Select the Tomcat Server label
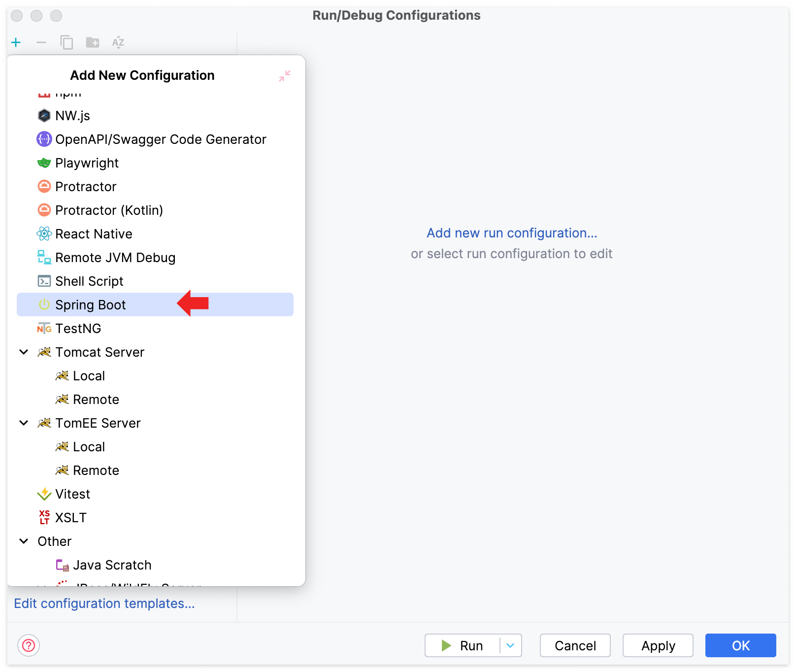The image size is (796, 672). tap(100, 352)
